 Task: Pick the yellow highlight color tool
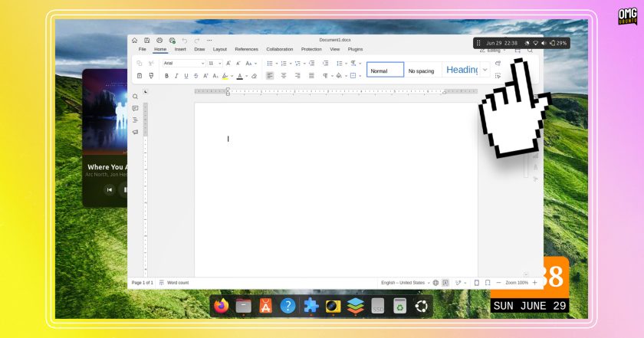tap(225, 76)
